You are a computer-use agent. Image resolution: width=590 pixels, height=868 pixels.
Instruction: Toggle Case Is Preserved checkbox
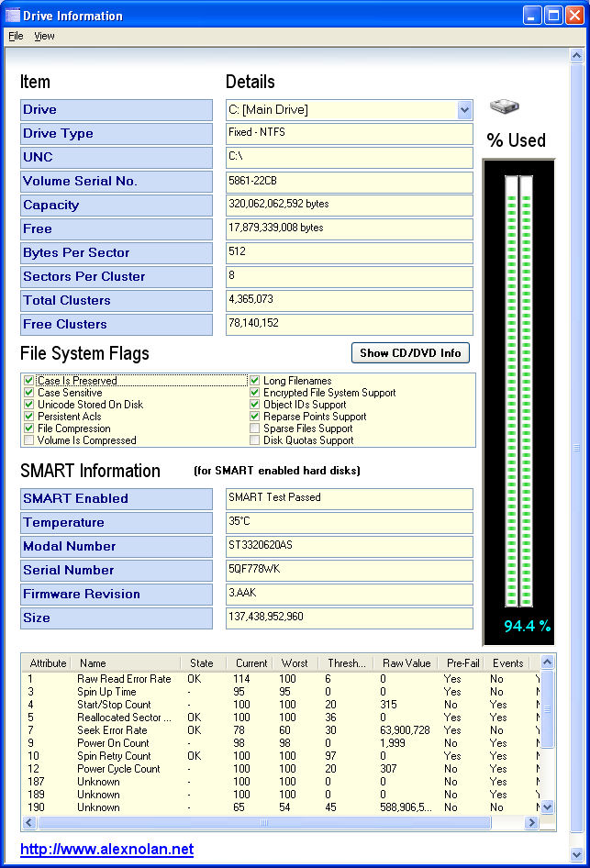coord(28,380)
